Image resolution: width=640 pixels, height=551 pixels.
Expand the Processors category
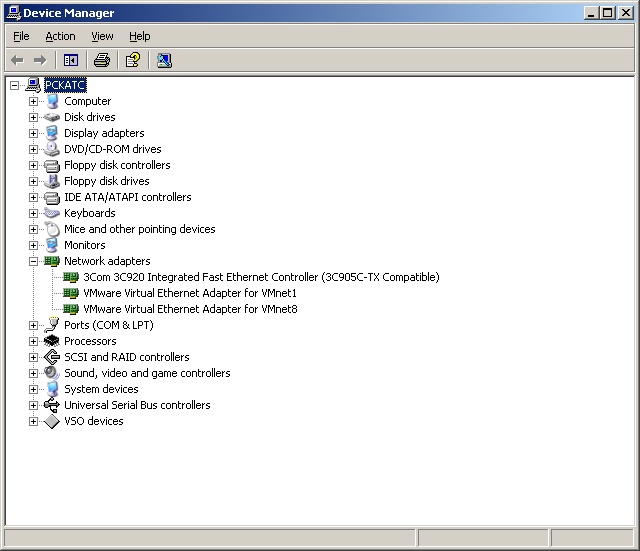(x=33, y=341)
